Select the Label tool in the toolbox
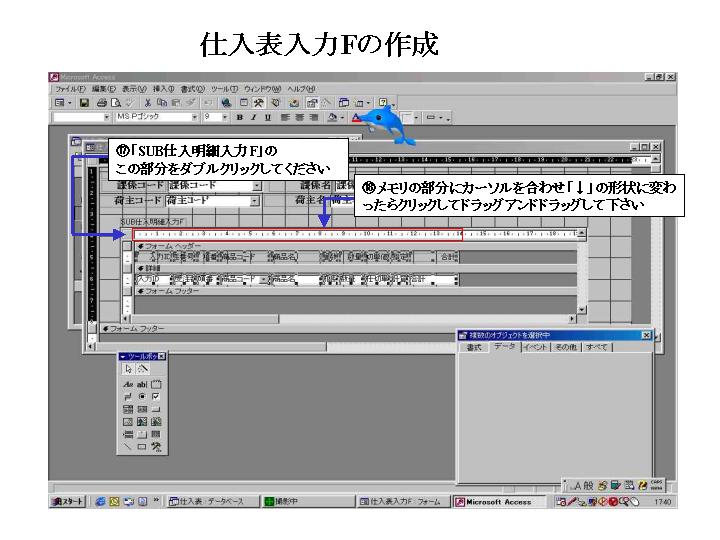The height and width of the screenshot is (540, 720). pos(127,383)
